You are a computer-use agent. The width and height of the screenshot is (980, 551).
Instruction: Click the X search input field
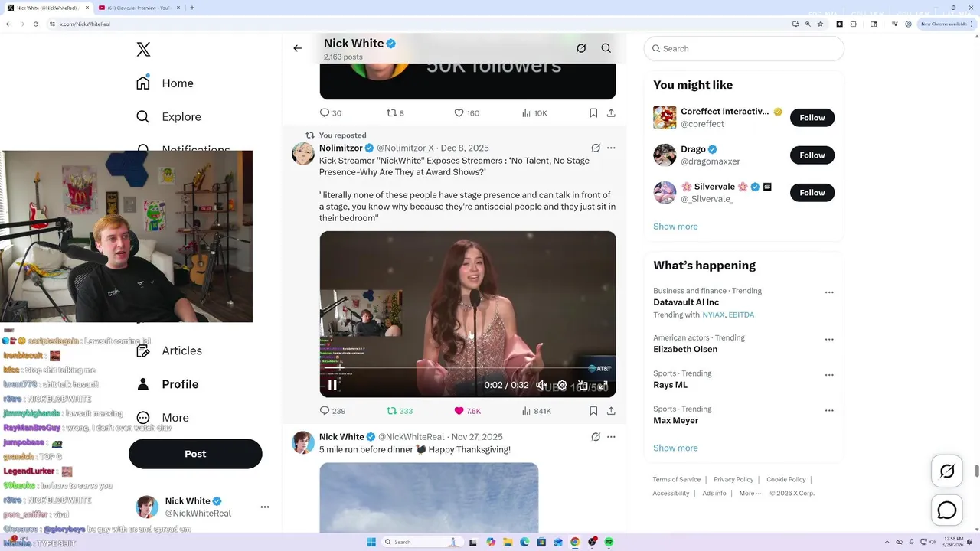click(744, 48)
